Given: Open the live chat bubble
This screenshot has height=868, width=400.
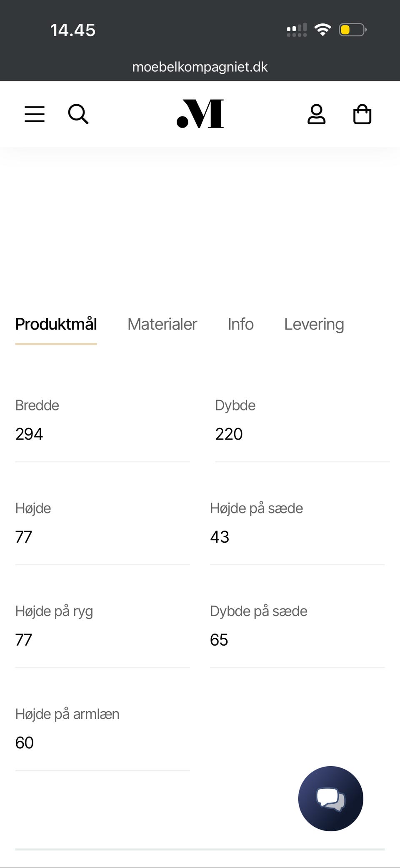Looking at the screenshot, I should click(330, 798).
